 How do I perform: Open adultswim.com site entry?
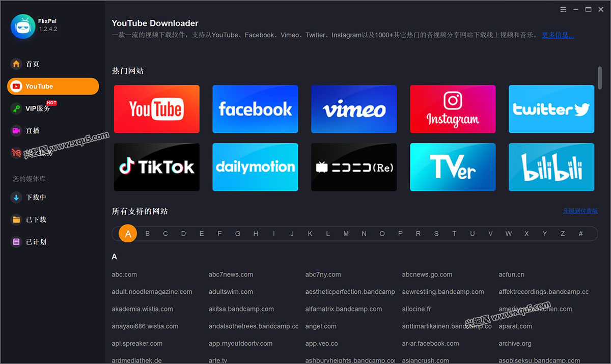231,292
